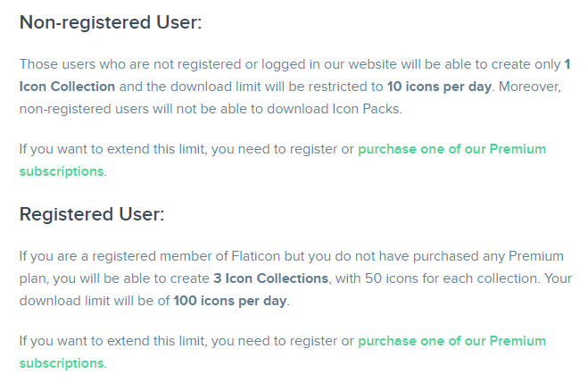
Task: Click the "Non-registered User:" heading
Action: pos(111,22)
